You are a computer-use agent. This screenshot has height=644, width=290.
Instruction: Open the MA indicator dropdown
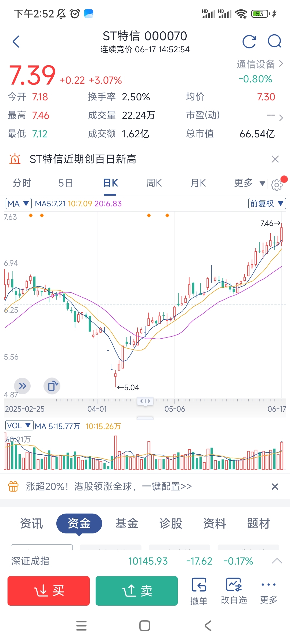coord(19,203)
